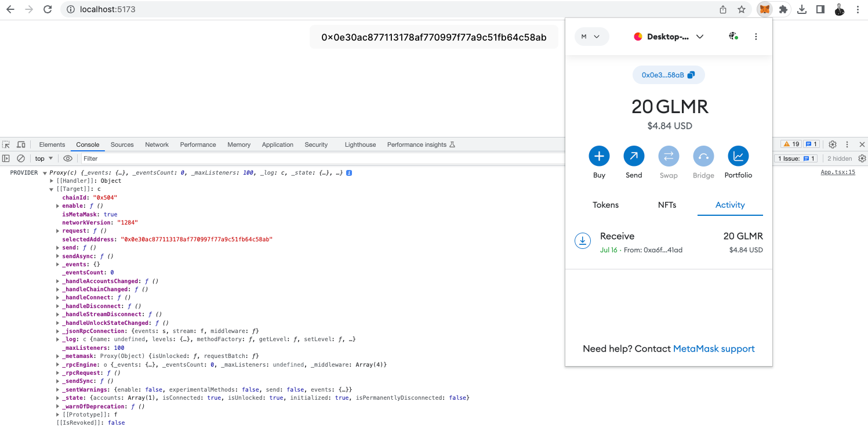Screen dimensions: 868x427
Task: Open the App.tsx:15 source link
Action: click(x=838, y=172)
